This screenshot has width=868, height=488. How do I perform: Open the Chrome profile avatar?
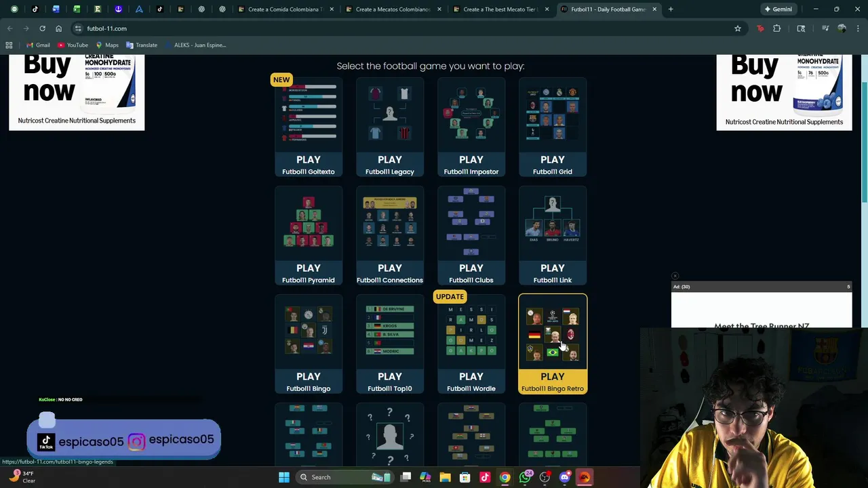point(842,28)
